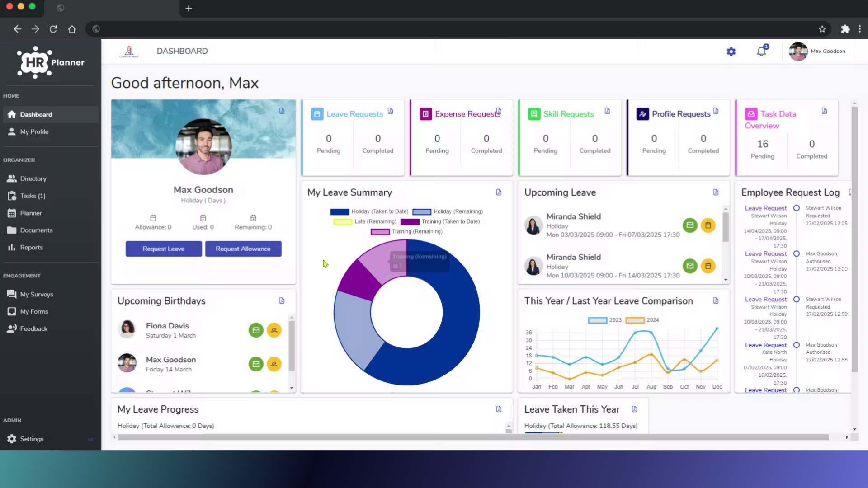
Task: Email Fiona Davis via green mail icon
Action: (256, 330)
